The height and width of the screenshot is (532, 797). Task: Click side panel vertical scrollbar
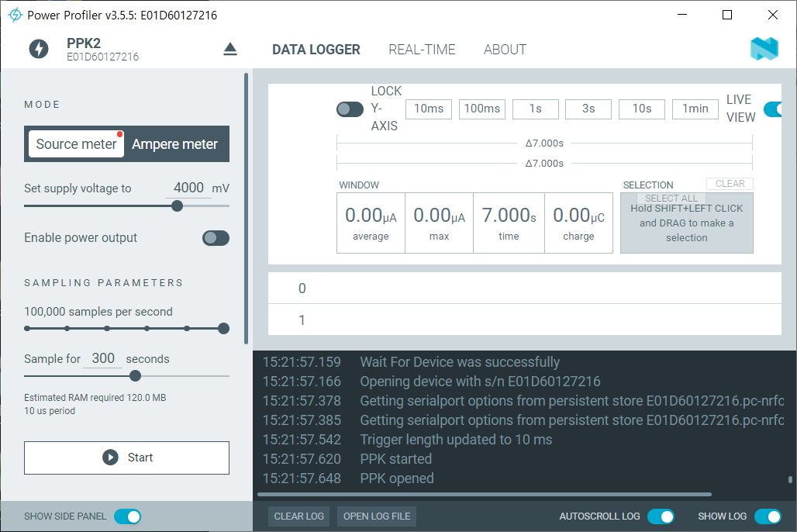point(246,209)
